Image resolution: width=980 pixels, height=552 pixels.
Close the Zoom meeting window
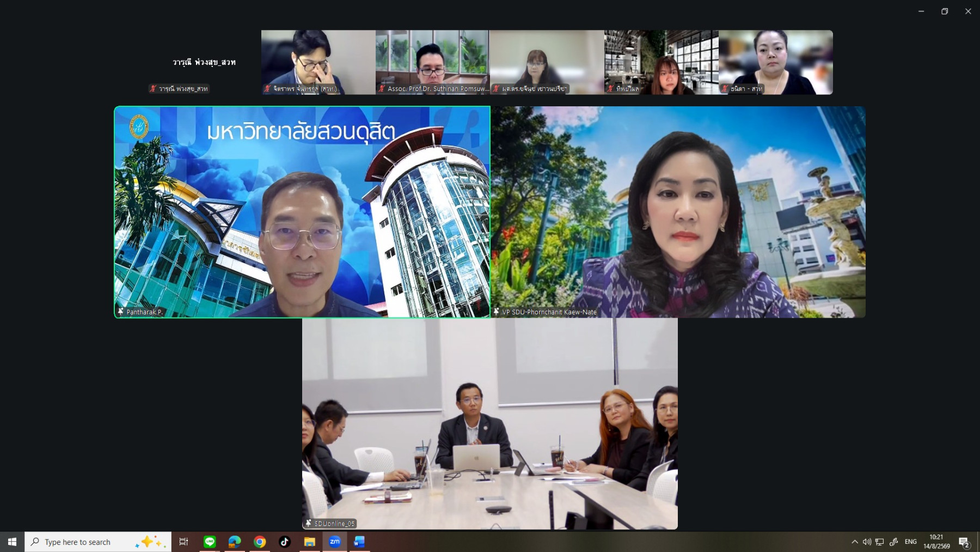click(x=968, y=11)
